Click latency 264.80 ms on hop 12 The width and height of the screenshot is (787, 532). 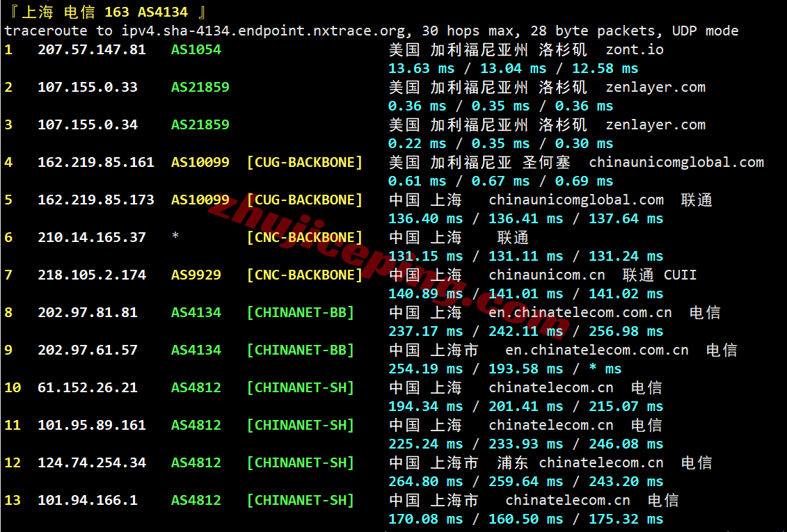426,483
